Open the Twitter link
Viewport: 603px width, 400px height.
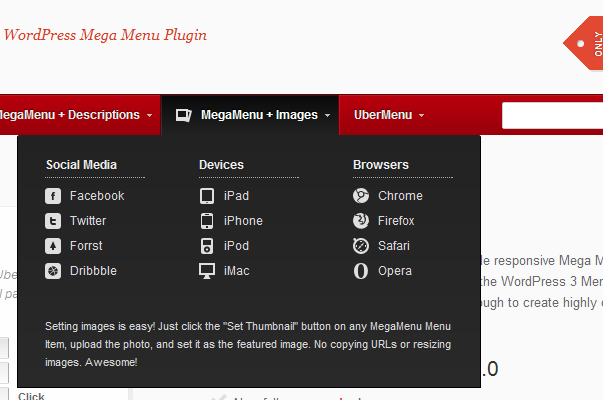[x=88, y=221]
